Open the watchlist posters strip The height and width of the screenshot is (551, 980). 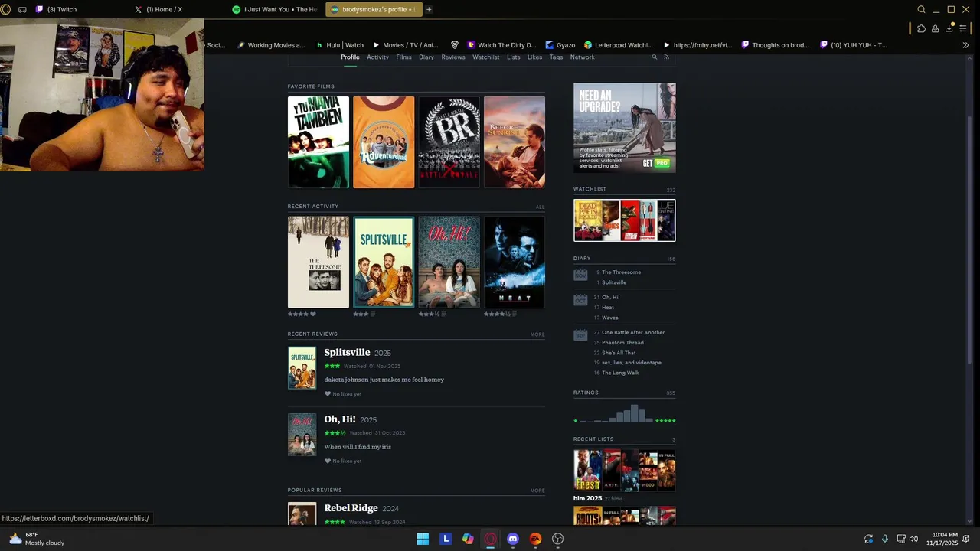click(x=625, y=220)
